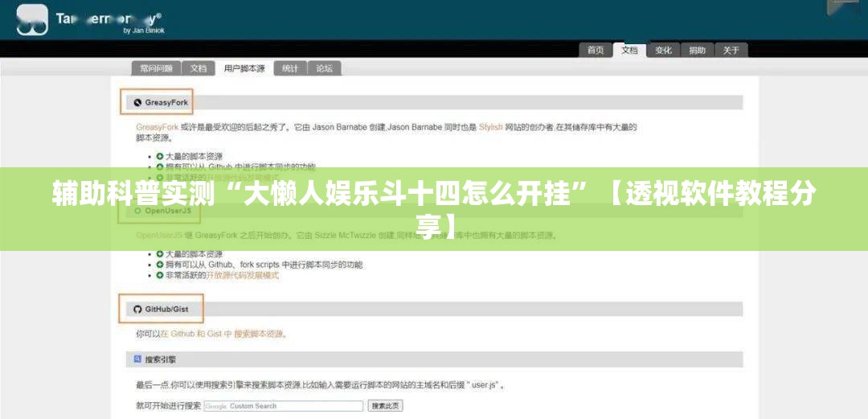
Task: Open the 首页 top navigation tab
Action: [596, 51]
